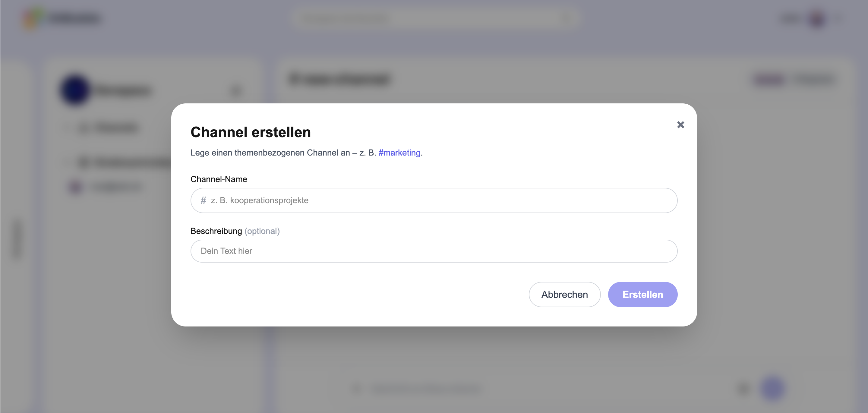Close the Channel erstellen dialog
Viewport: 868px width, 413px height.
point(680,125)
